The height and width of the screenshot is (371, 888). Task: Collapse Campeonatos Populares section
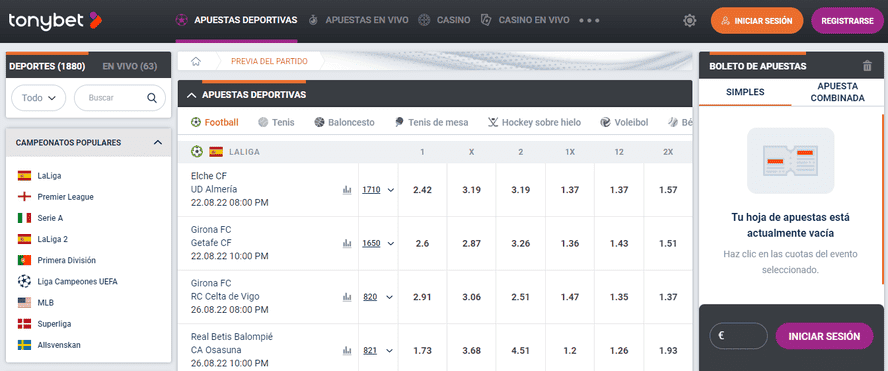158,143
